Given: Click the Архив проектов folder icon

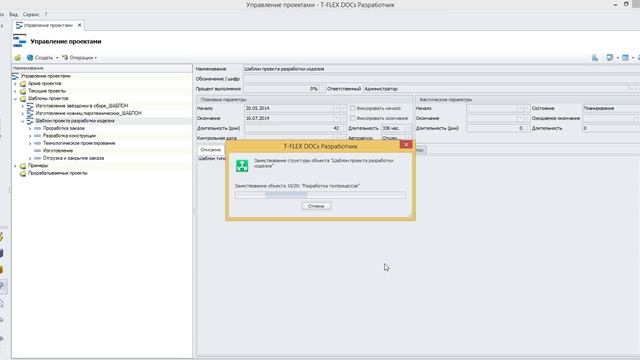Looking at the screenshot, I should click(x=23, y=84).
